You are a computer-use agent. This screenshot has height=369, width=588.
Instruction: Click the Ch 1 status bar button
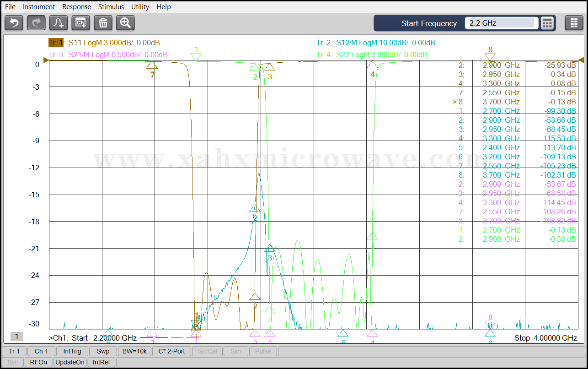pos(41,351)
